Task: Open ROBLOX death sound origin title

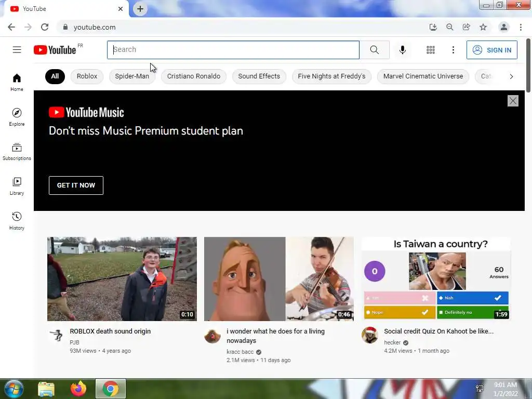Action: coord(110,331)
